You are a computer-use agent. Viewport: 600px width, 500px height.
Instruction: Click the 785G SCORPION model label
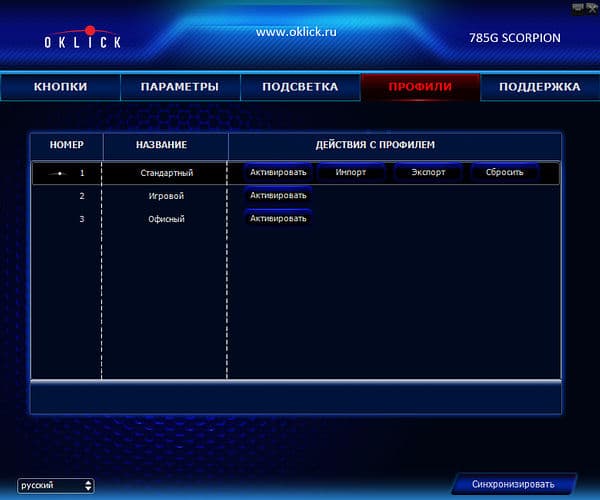(x=515, y=38)
